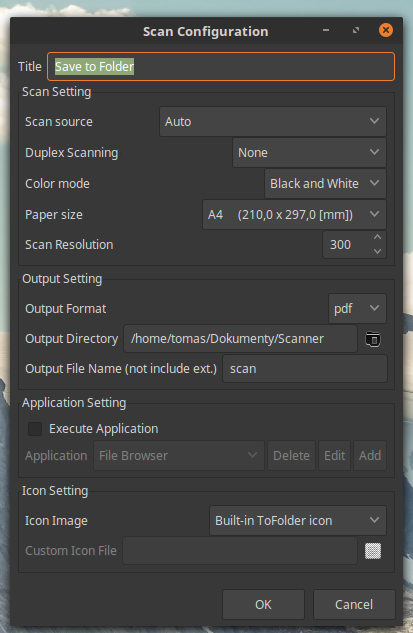413x633 pixels.
Task: Decrease the Scan Resolution using the down arrow
Action: [x=377, y=251]
